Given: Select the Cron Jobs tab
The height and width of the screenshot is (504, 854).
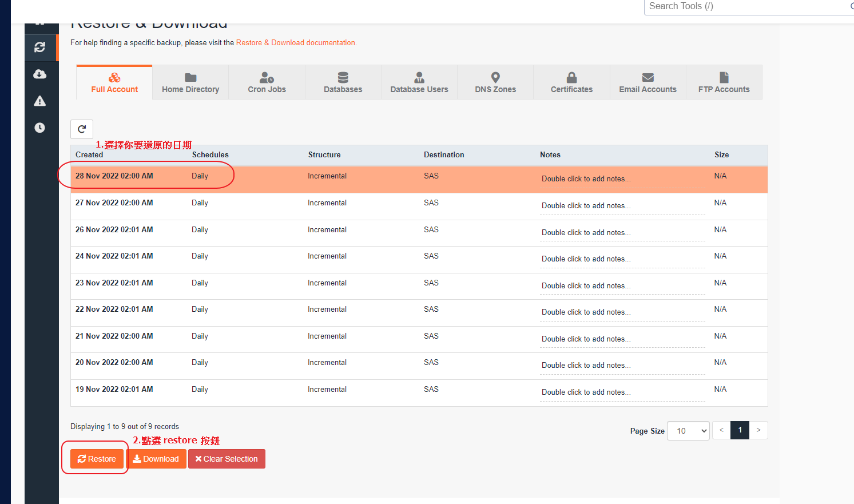Looking at the screenshot, I should [x=267, y=82].
